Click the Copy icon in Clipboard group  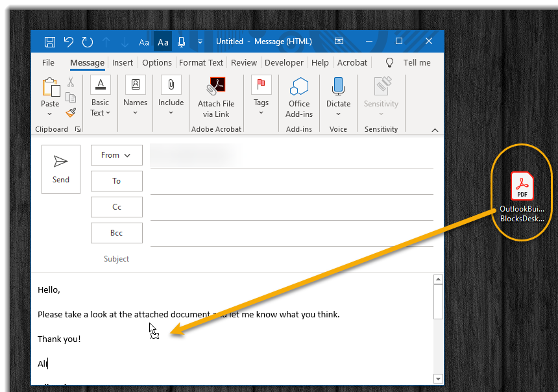(70, 96)
